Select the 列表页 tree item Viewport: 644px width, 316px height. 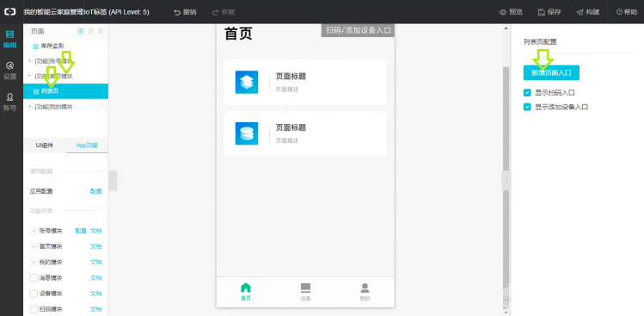click(65, 91)
